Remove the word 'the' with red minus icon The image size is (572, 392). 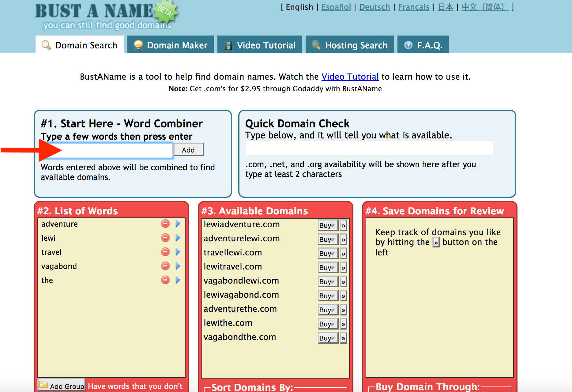[165, 280]
